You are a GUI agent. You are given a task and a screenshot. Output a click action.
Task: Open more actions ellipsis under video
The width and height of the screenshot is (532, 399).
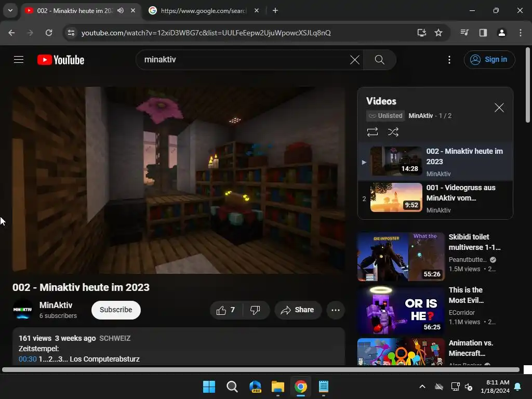335,310
